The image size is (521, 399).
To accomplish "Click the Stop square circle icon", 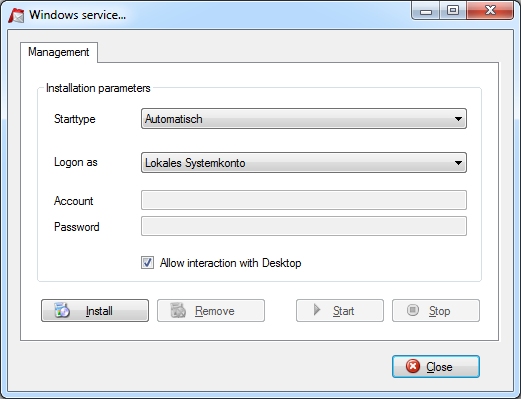I will point(413,310).
